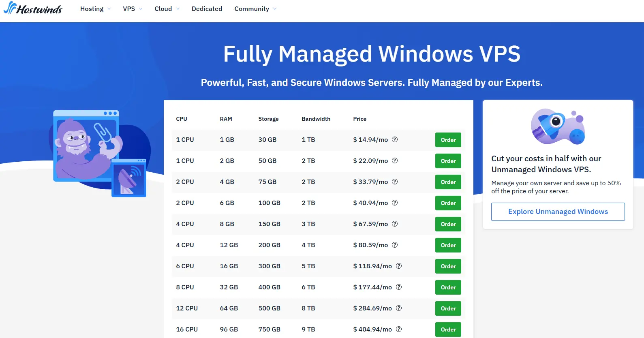Click Explore Unmanaged Windows button

558,212
